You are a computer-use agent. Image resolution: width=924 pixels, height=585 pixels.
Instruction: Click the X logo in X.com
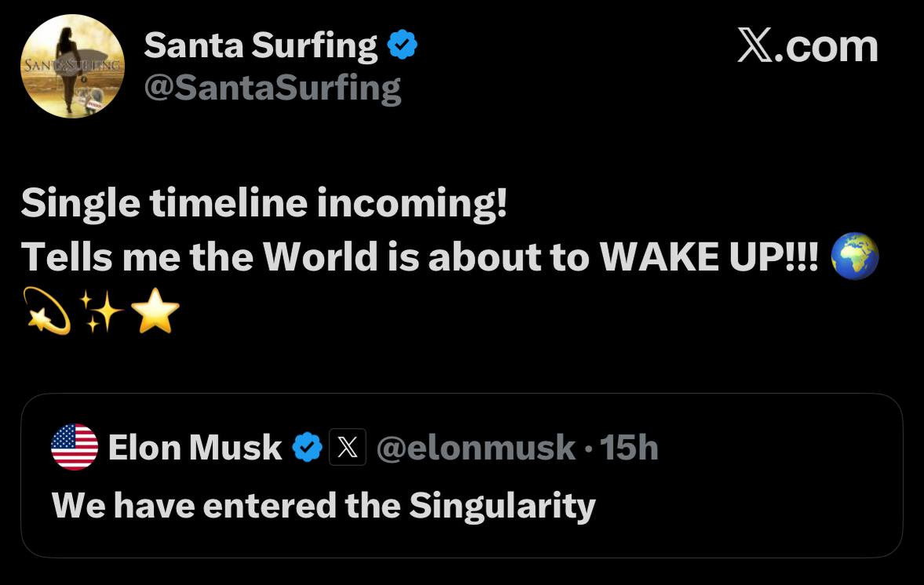(x=756, y=48)
